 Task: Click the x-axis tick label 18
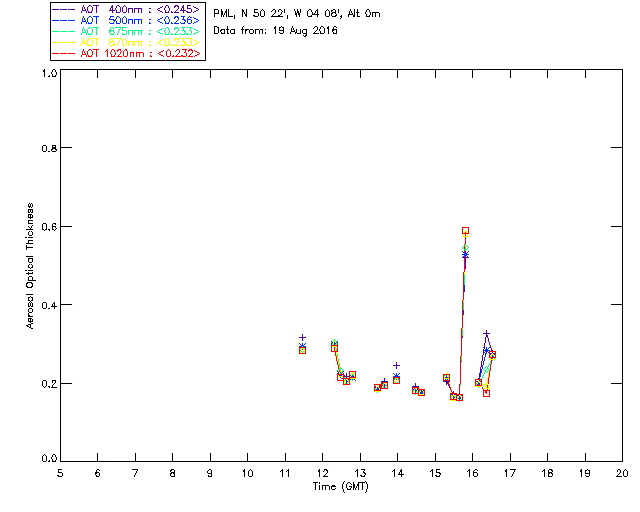click(547, 473)
